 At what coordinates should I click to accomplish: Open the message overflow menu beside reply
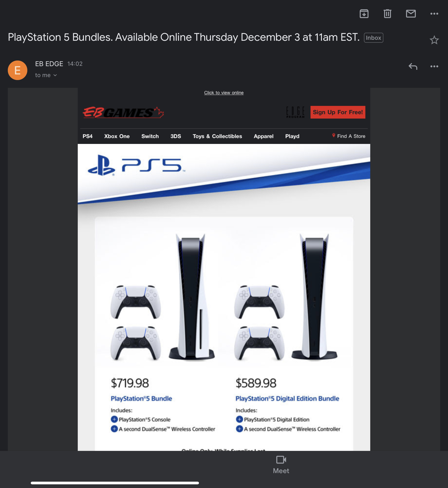pyautogui.click(x=434, y=66)
